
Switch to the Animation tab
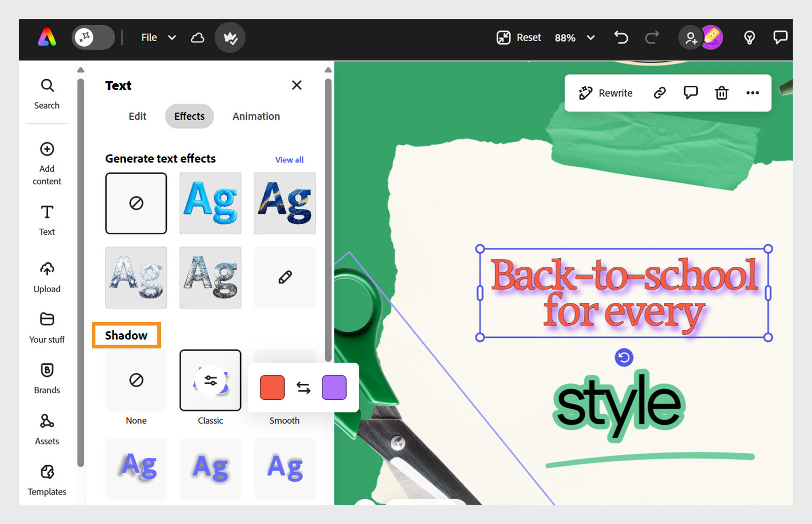point(256,116)
